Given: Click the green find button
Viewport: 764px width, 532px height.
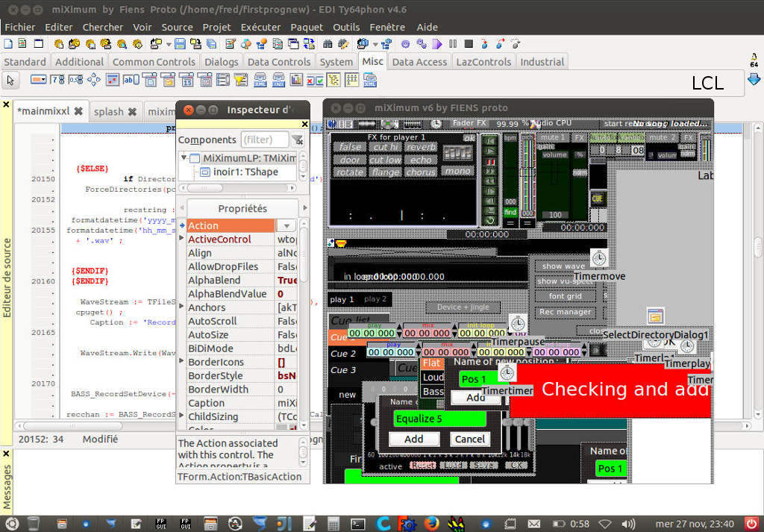Looking at the screenshot, I should [x=510, y=212].
